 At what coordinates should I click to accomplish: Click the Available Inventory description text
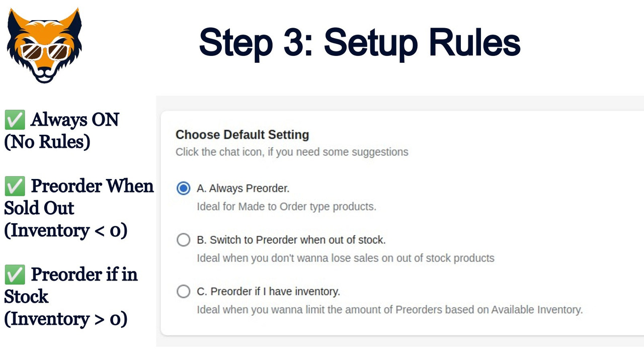pyautogui.click(x=389, y=309)
